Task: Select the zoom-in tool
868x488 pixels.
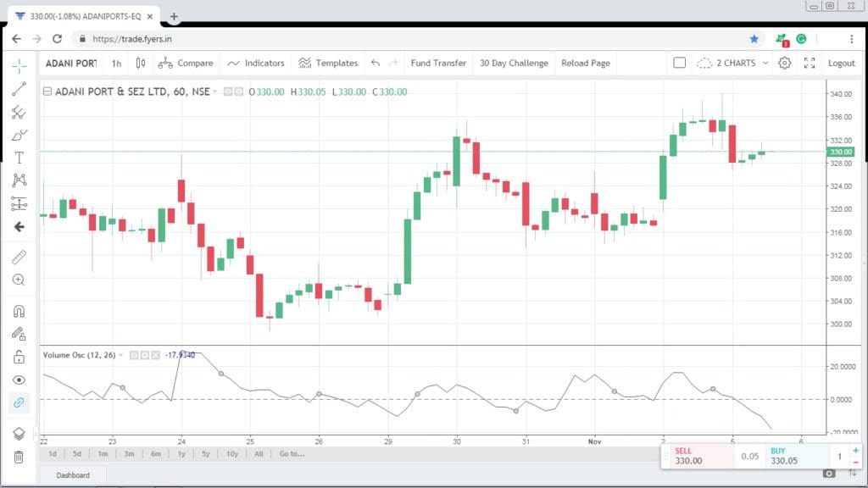Action: point(19,281)
